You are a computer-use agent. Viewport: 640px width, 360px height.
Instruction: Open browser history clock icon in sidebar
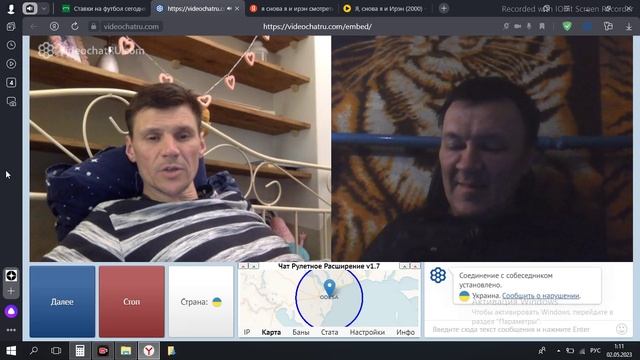(11, 45)
